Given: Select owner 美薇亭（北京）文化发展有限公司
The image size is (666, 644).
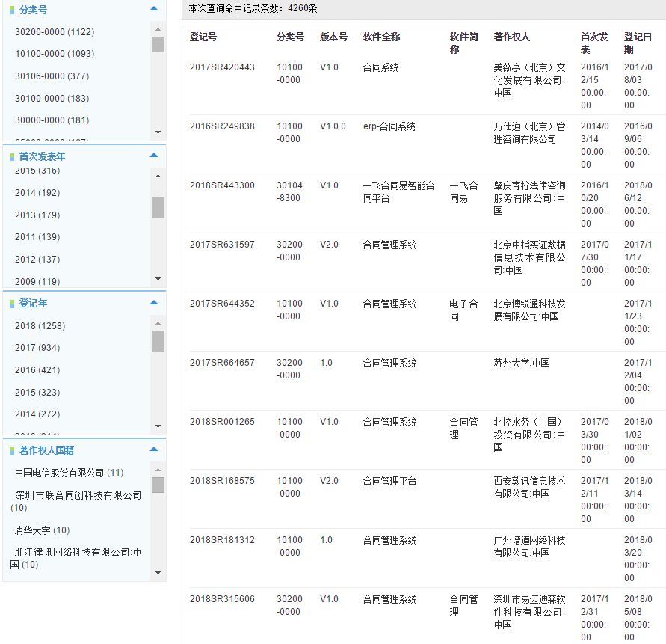Looking at the screenshot, I should point(529,80).
